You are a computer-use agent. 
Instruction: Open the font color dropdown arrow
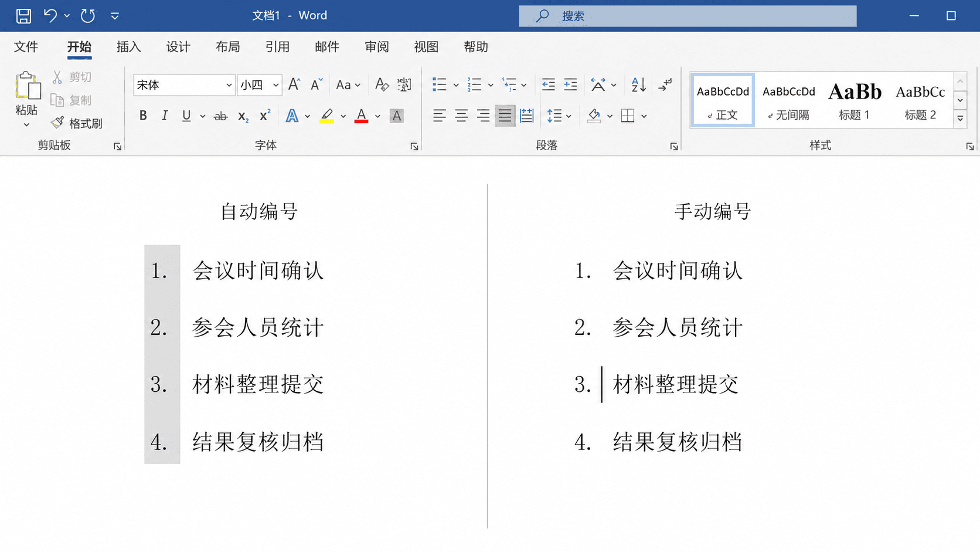click(x=378, y=116)
